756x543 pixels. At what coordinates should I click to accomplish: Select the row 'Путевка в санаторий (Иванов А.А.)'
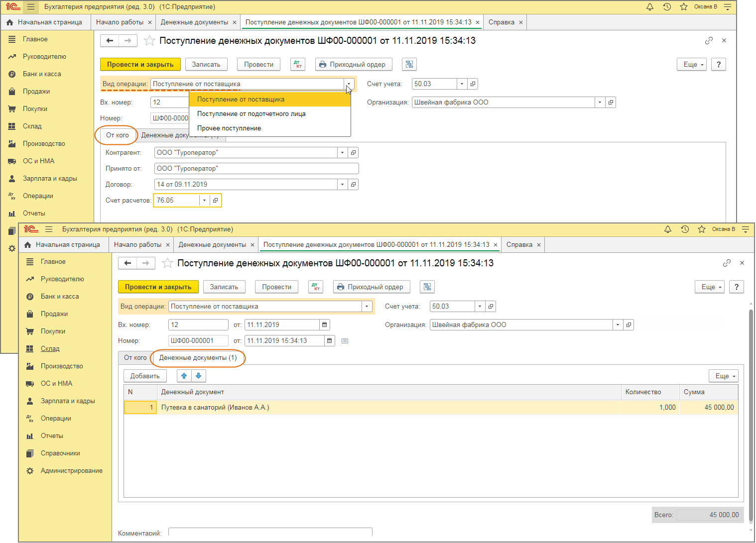tap(215, 408)
